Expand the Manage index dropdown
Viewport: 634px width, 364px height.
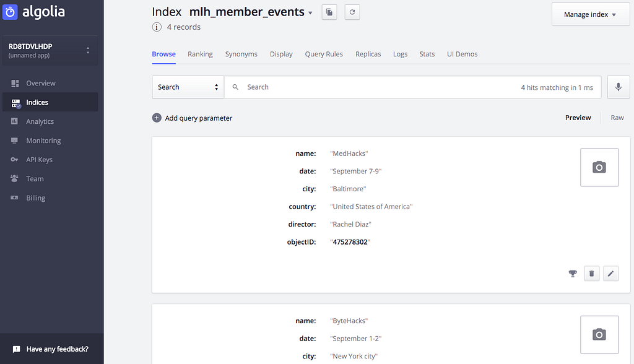tap(589, 14)
